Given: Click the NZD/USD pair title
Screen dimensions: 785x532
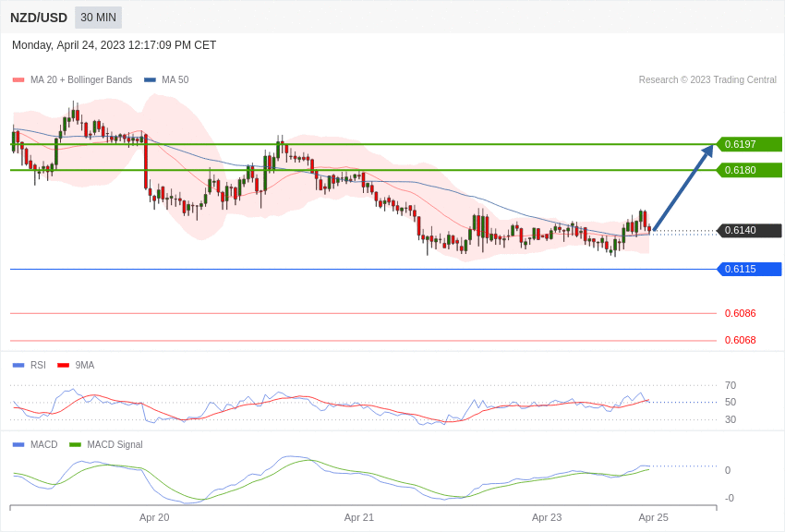Looking at the screenshot, I should 39,18.
